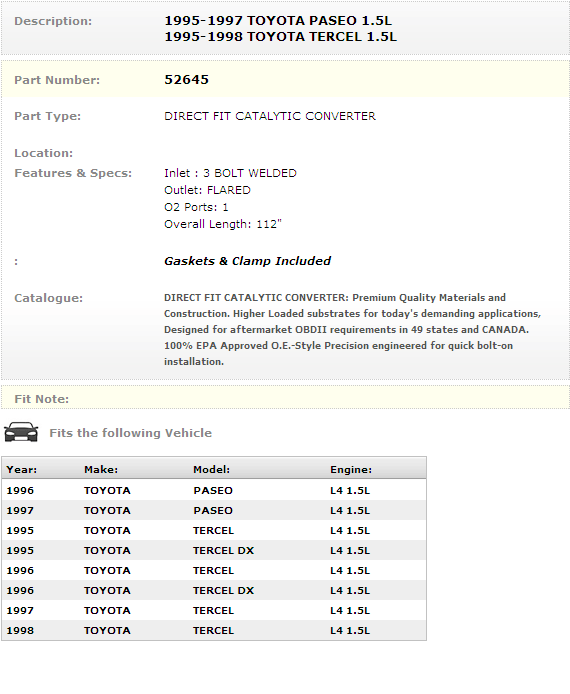Click the Catalogue label
The width and height of the screenshot is (570, 694).
49,298
